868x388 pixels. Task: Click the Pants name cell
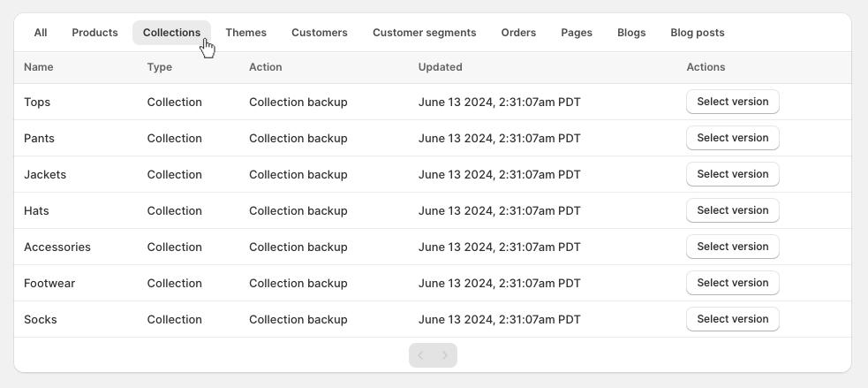click(x=39, y=139)
